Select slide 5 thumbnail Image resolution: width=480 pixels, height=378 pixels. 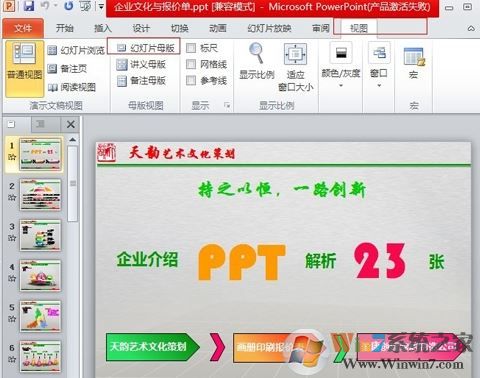[40, 316]
